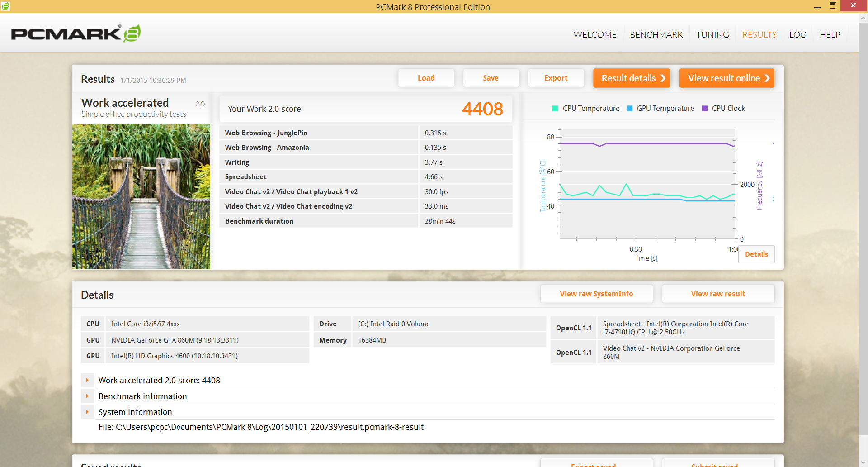Screen dimensions: 868x467
Task: Click View raw SystemInfo
Action: (596, 294)
